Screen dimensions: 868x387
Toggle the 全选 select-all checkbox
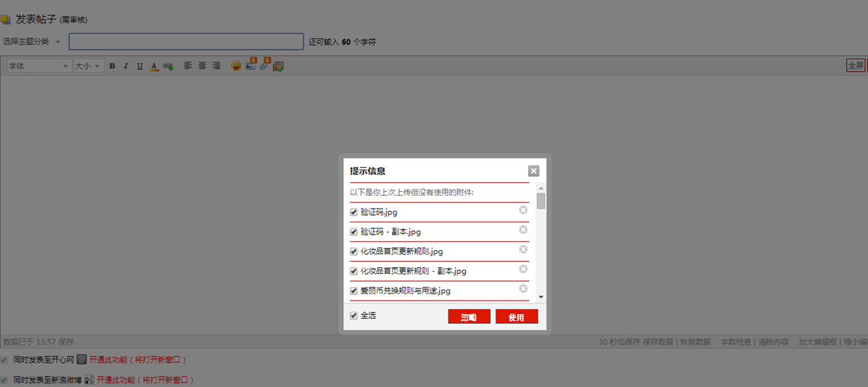354,316
